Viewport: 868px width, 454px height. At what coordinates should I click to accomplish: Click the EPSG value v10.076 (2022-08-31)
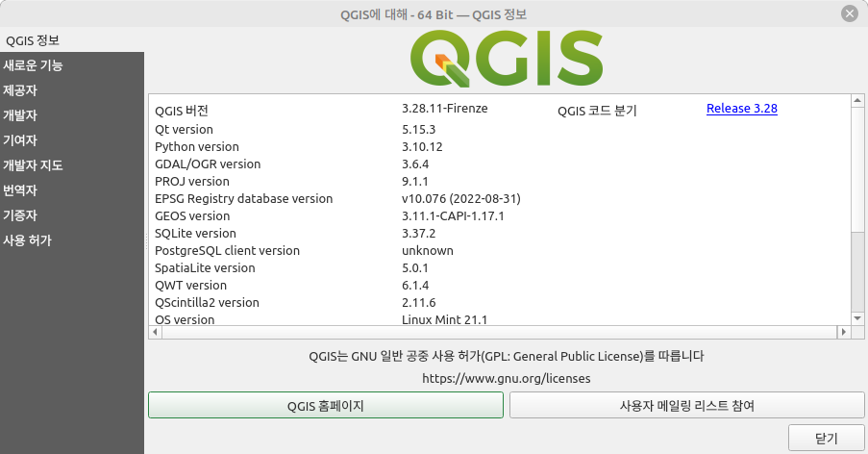click(461, 199)
